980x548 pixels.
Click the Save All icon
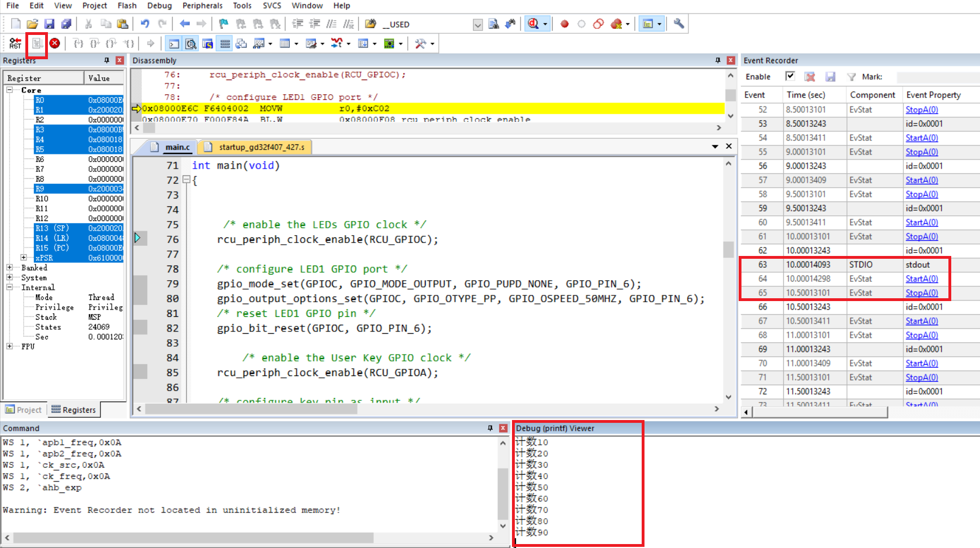coord(67,24)
